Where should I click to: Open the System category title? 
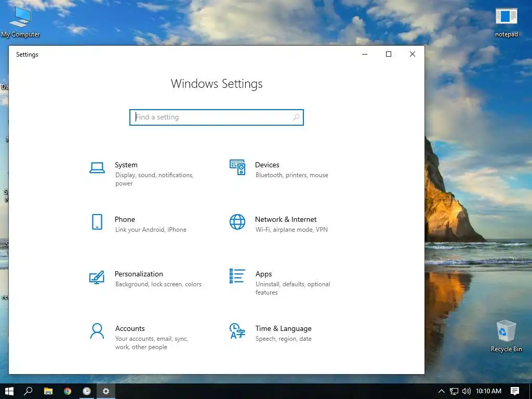point(126,165)
